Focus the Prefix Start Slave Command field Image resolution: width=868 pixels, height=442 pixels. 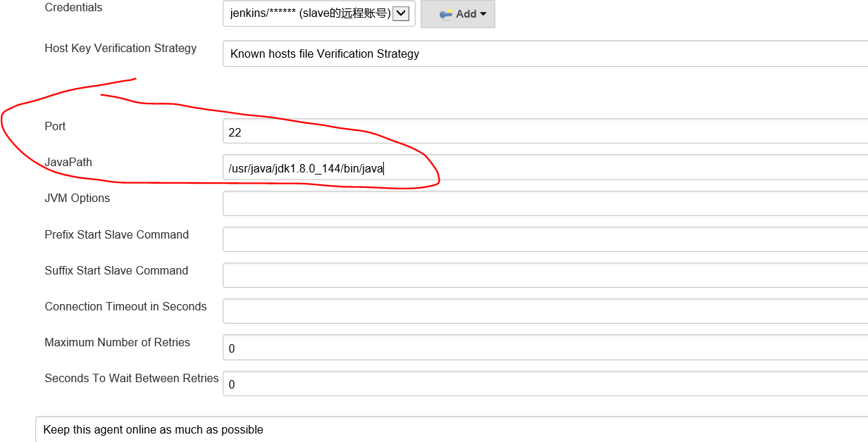click(x=545, y=239)
